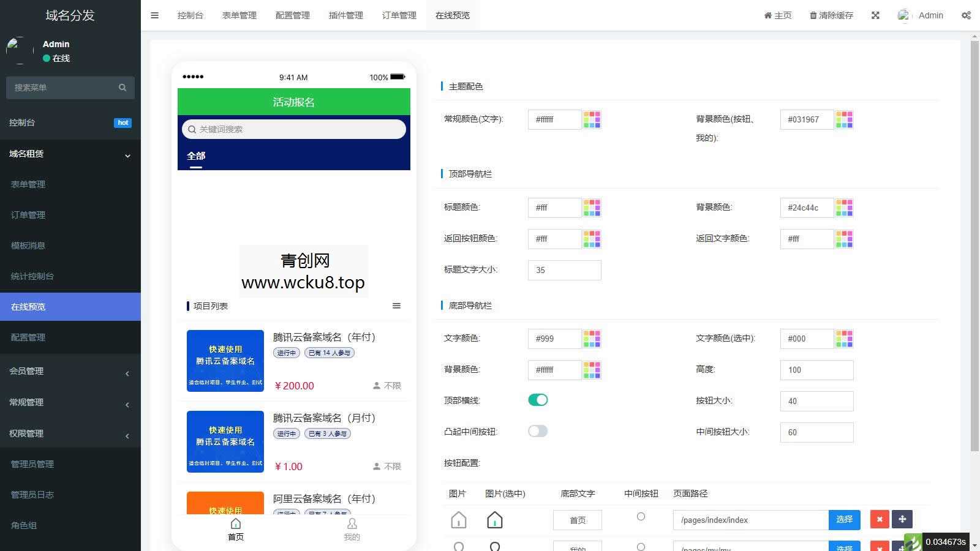The height and width of the screenshot is (551, 980).
Task: Expand the 会员管理 sidebar menu
Action: (70, 371)
